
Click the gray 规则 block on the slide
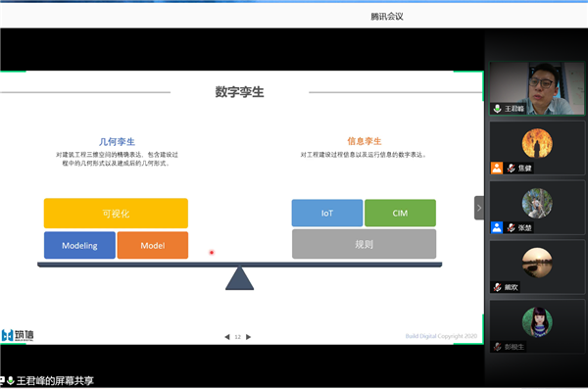click(x=365, y=244)
